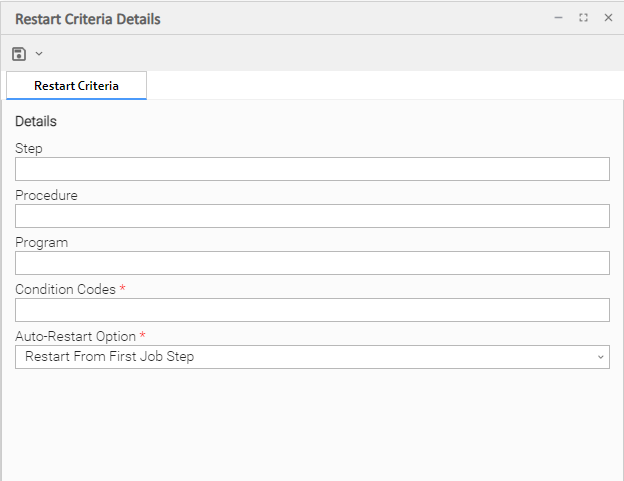Expand the arrow beside the Save icon

(39, 53)
